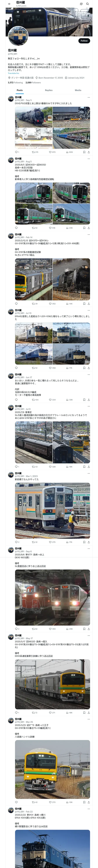View analytics of Aug 5 post (23K)

[69, 228]
